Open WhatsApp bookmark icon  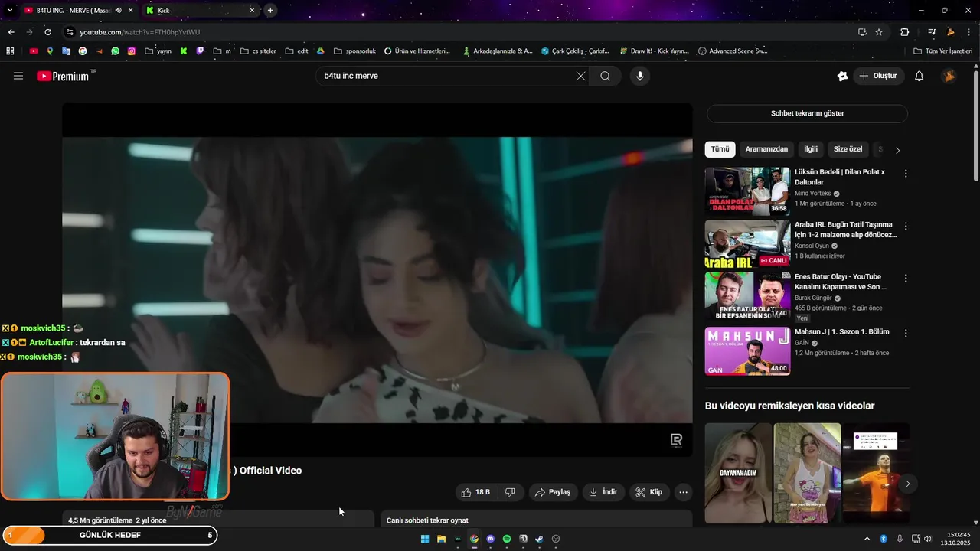click(x=115, y=51)
